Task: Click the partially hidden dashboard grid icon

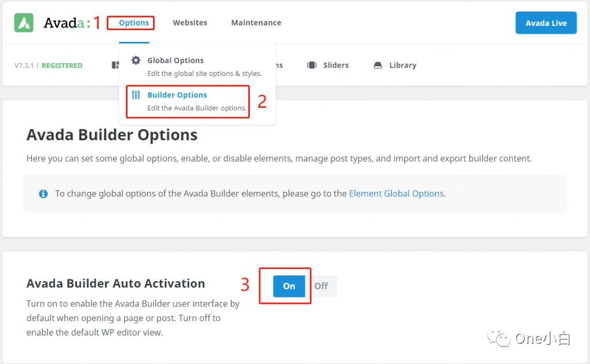Action: (x=115, y=65)
